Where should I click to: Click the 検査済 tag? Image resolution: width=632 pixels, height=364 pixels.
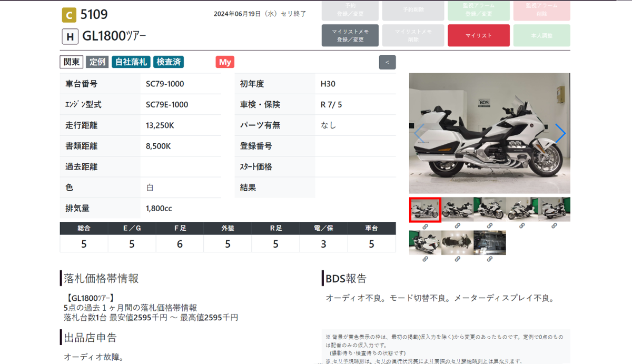coord(169,62)
